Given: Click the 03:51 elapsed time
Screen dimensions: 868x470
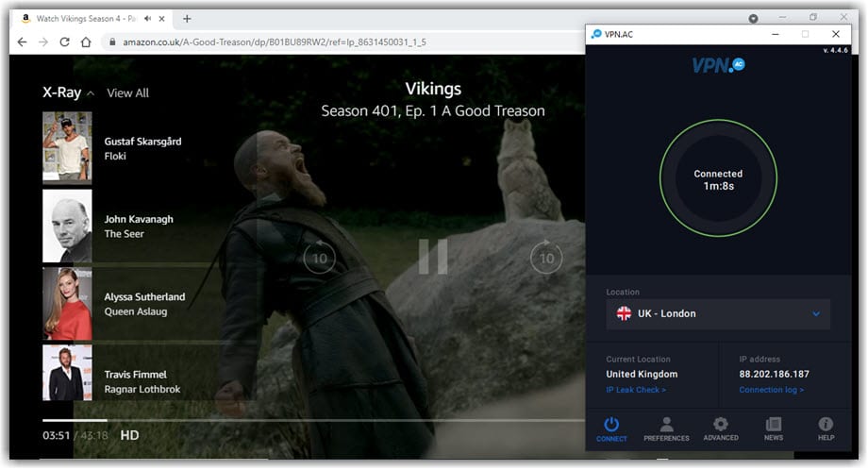Looking at the screenshot, I should [57, 436].
